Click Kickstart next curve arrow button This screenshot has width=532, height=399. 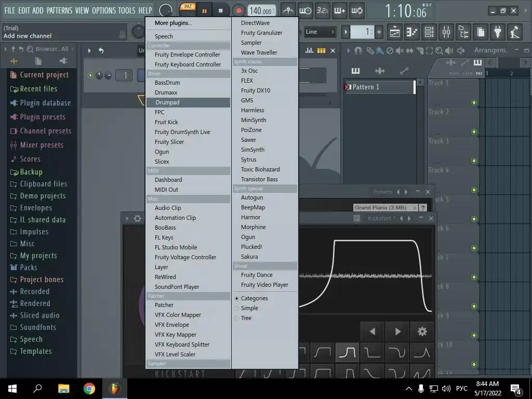click(397, 331)
